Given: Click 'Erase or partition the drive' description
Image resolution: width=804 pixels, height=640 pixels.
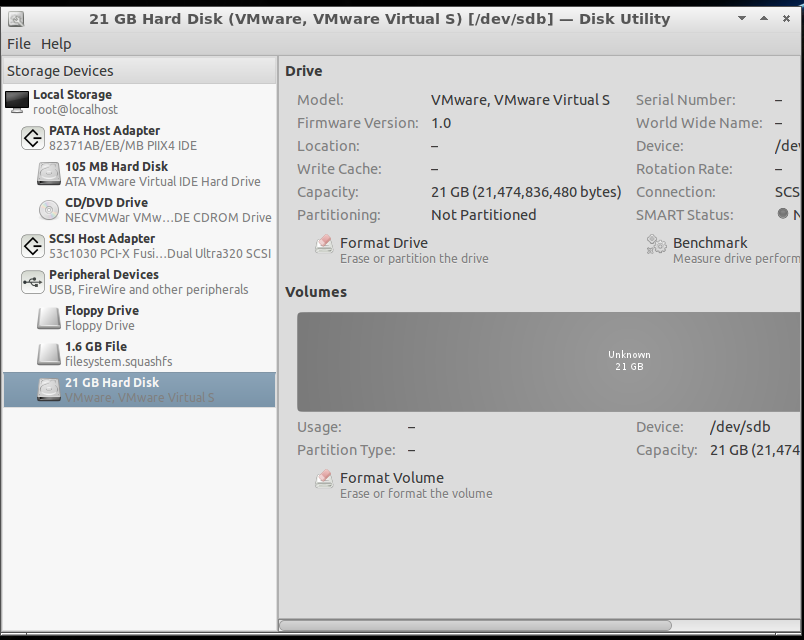Looking at the screenshot, I should point(414,258).
